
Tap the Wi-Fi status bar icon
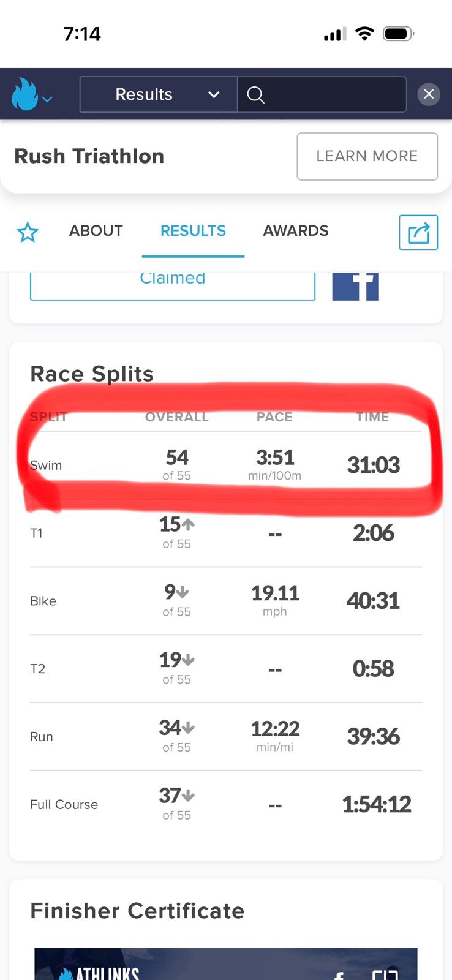pyautogui.click(x=364, y=34)
